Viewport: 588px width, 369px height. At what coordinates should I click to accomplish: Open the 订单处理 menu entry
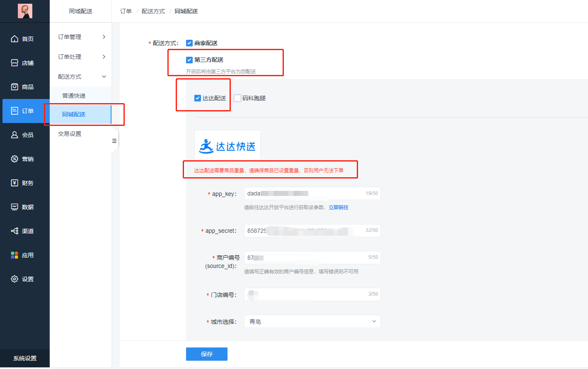(81, 57)
